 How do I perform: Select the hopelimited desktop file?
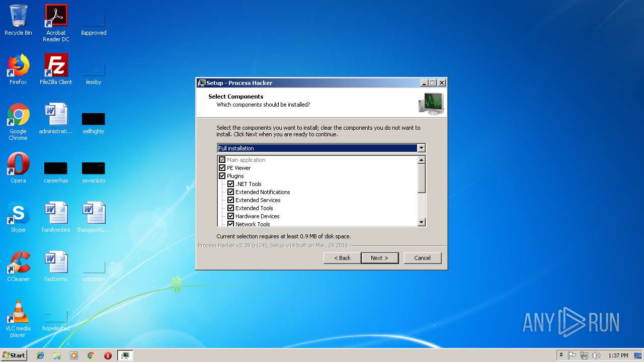point(56,319)
